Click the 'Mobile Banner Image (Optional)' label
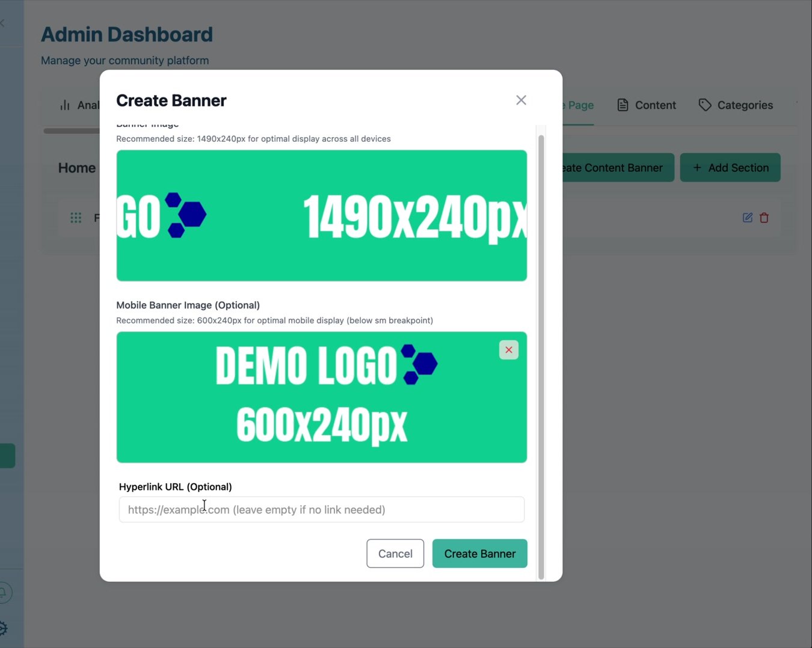The width and height of the screenshot is (812, 648). tap(188, 305)
